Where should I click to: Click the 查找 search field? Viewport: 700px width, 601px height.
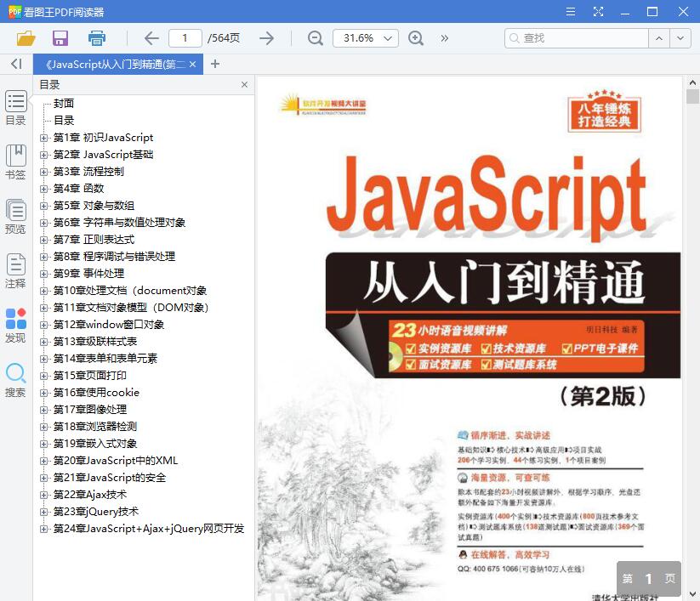pyautogui.click(x=577, y=38)
